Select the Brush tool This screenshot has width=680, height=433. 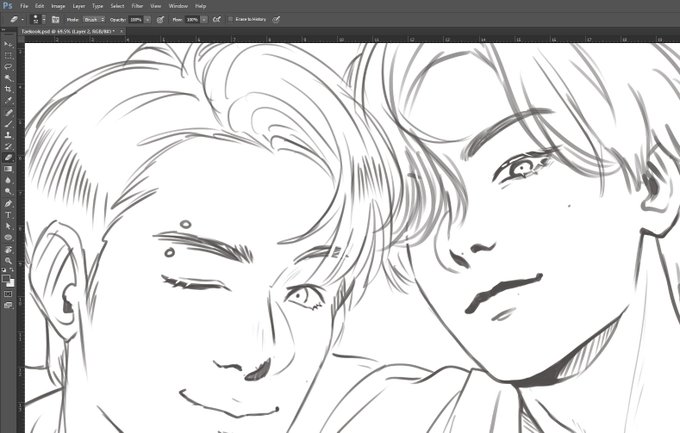click(x=8, y=124)
